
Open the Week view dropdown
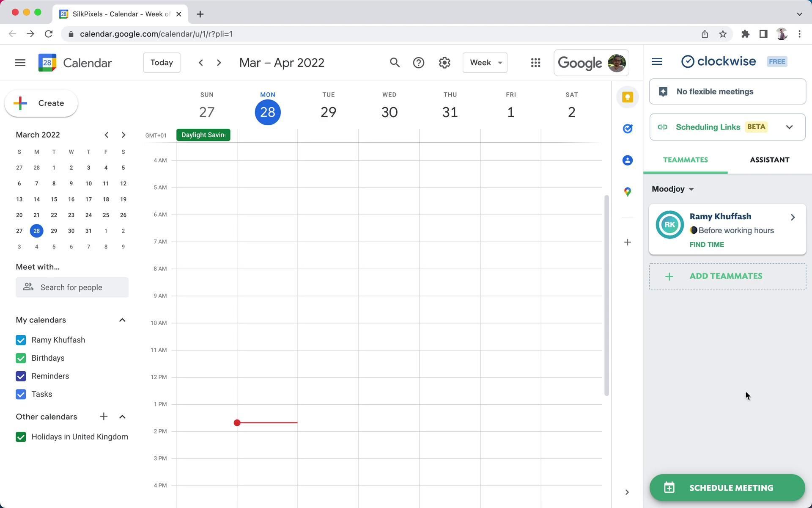pos(485,63)
